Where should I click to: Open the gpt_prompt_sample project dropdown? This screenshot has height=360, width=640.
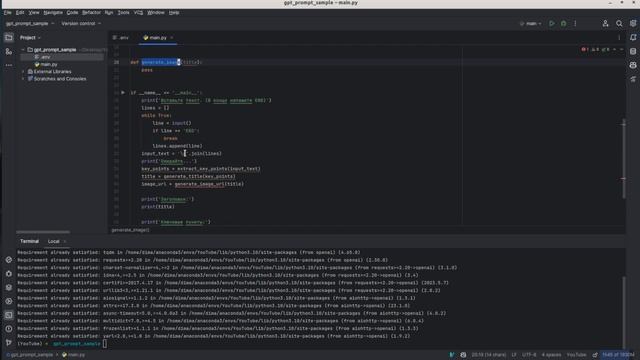coord(30,24)
